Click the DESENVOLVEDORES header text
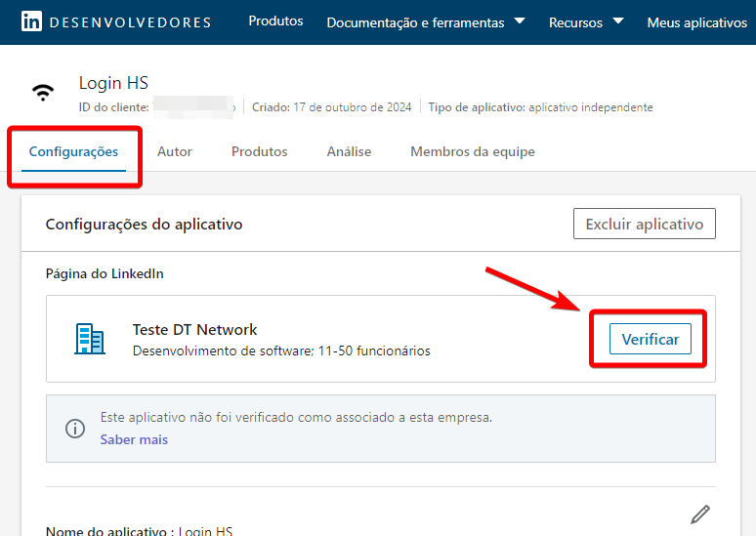The width and height of the screenshot is (756, 536). (130, 22)
